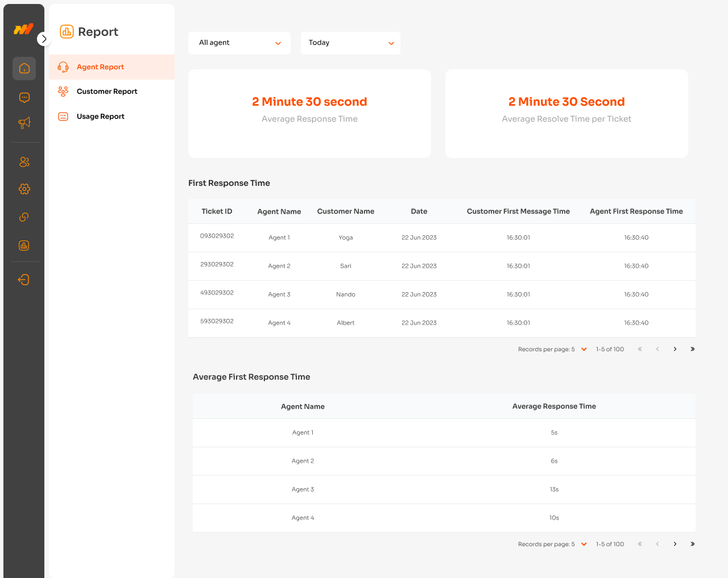The height and width of the screenshot is (578, 728).
Task: Open the chat messages icon
Action: (24, 98)
